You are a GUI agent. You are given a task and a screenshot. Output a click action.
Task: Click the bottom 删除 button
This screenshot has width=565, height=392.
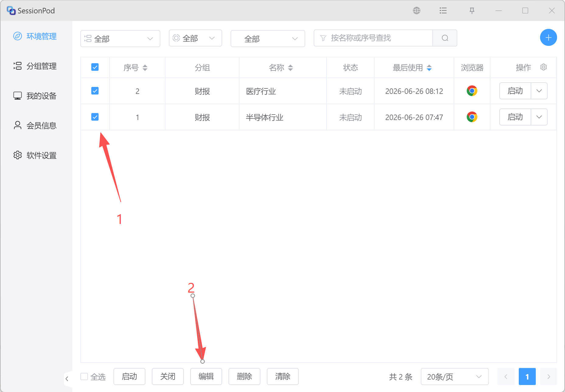(244, 377)
